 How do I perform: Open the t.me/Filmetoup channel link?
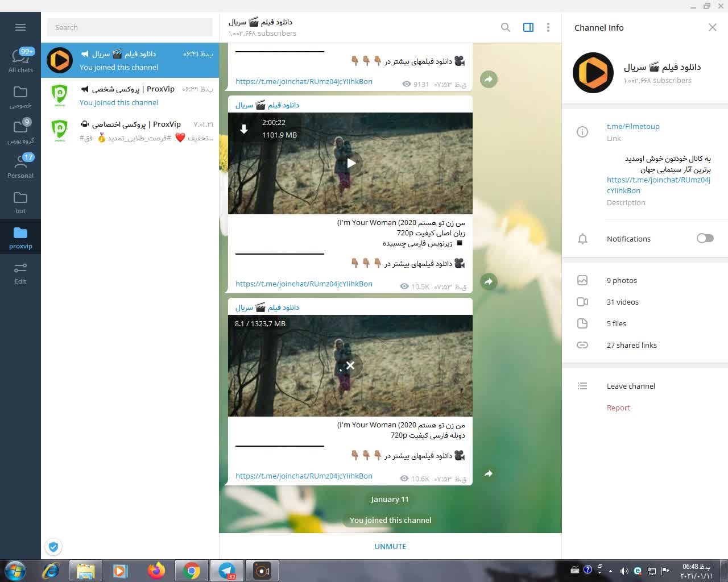pos(632,127)
